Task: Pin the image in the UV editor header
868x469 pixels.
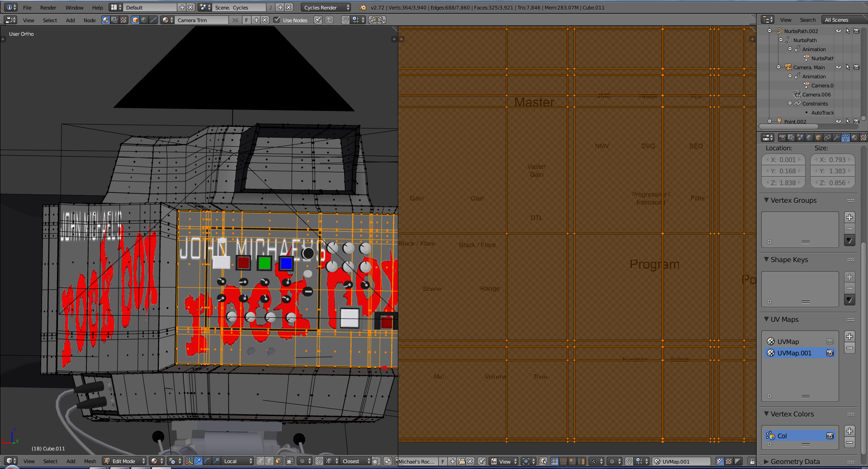Action: (x=482, y=462)
